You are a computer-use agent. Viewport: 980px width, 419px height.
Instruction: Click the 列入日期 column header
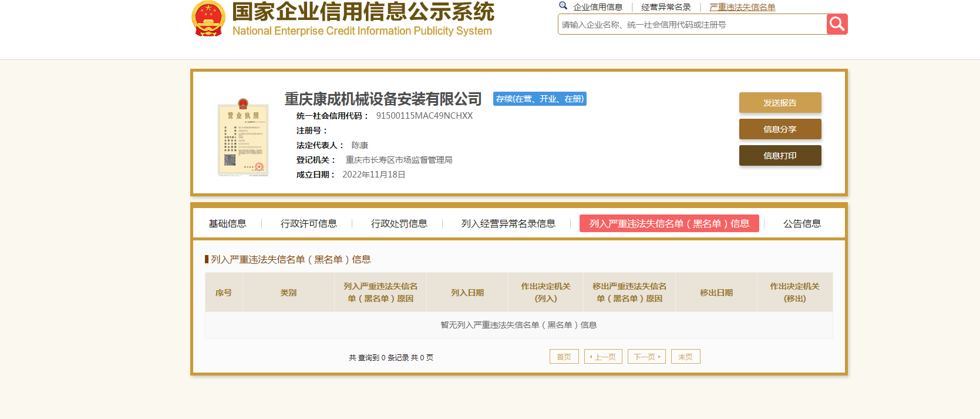[x=467, y=292]
